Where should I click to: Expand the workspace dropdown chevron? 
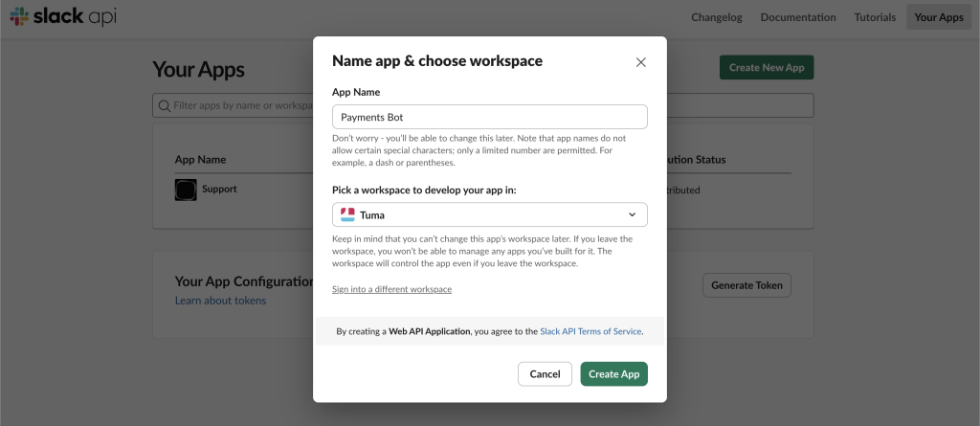point(632,214)
